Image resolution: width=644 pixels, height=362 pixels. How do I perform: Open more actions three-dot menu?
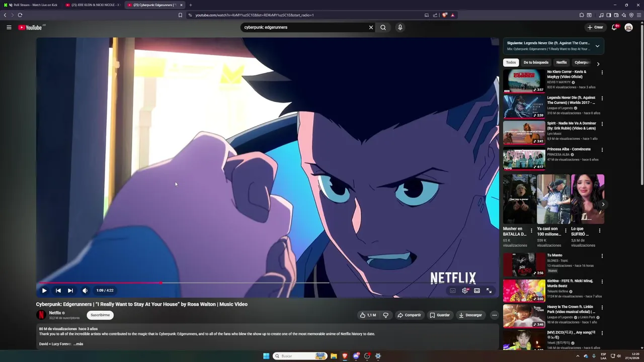(494, 315)
